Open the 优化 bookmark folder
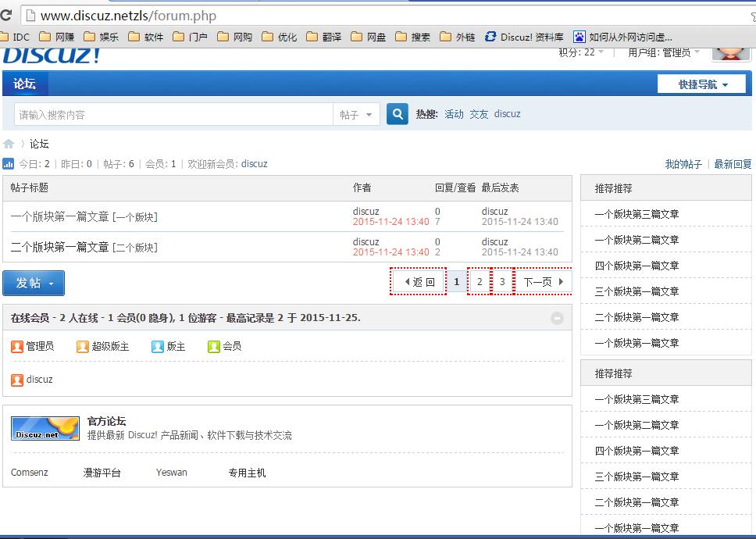756x539 pixels. (x=280, y=37)
